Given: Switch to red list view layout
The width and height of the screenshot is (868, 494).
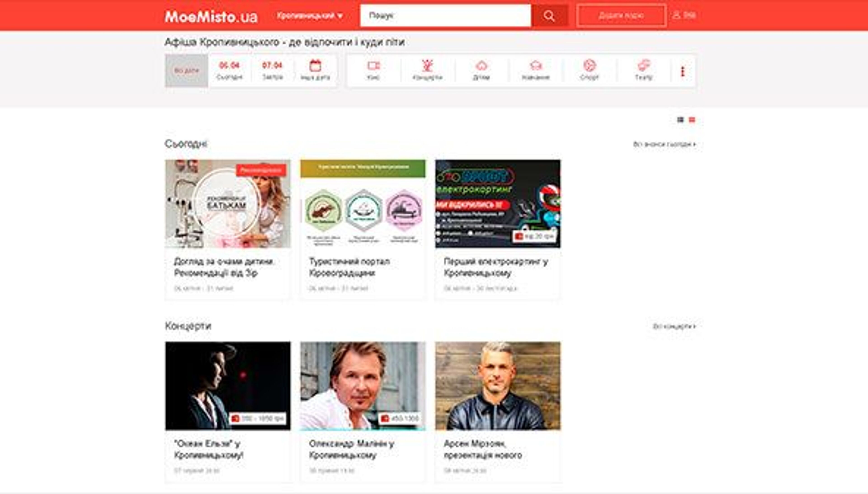Looking at the screenshot, I should click(x=692, y=120).
